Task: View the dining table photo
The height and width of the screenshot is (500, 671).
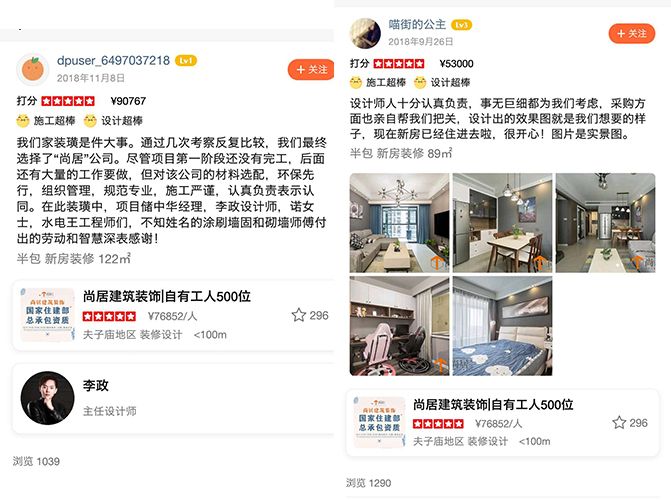Action: point(502,223)
